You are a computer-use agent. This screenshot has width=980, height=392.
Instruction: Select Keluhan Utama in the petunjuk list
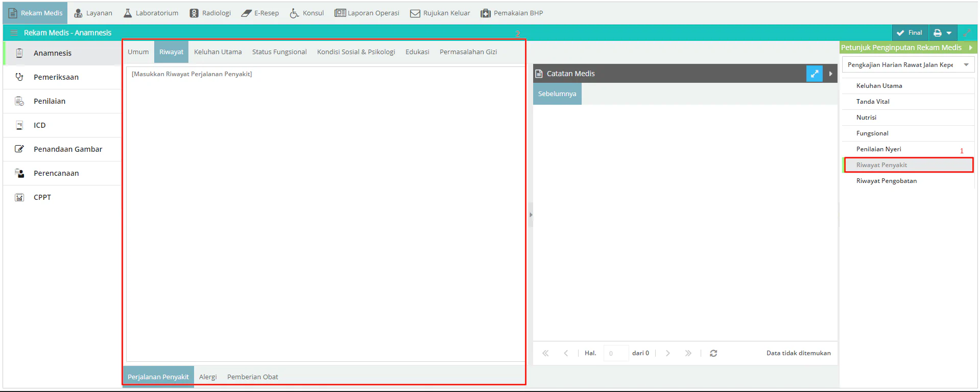908,86
